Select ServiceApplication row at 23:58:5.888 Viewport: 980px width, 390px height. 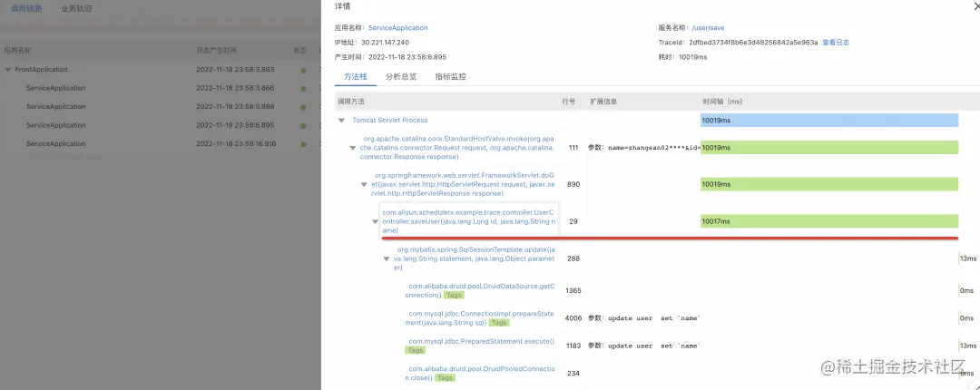(x=160, y=106)
